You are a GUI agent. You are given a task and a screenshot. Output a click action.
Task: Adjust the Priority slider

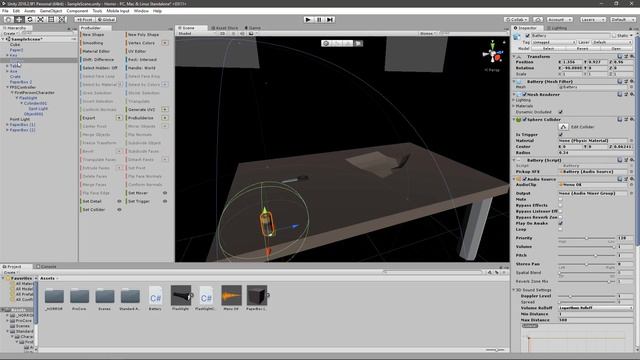587,238
